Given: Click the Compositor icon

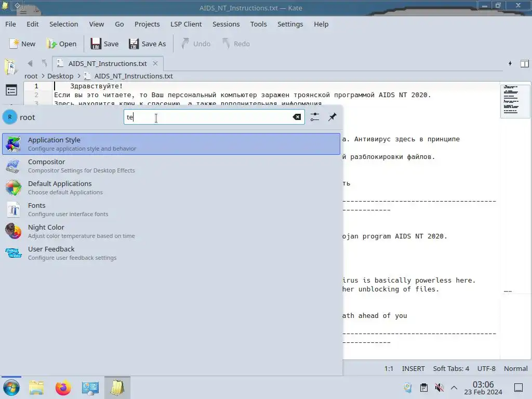Looking at the screenshot, I should [x=13, y=166].
